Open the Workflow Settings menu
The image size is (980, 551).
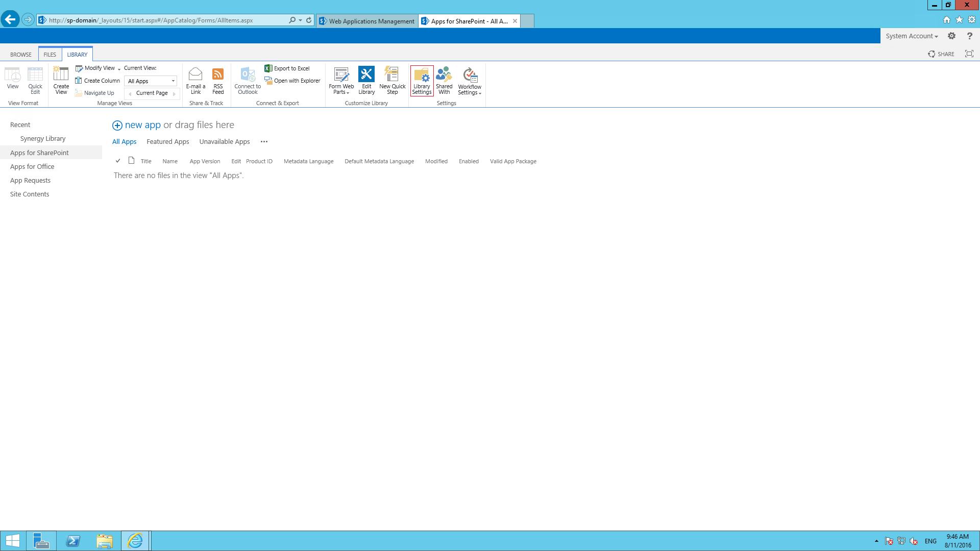pos(470,81)
